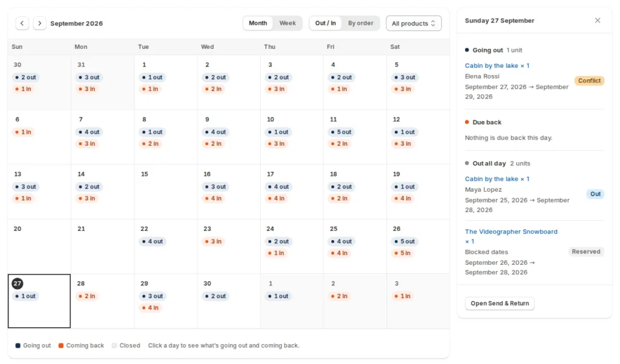Viewport: 620px width, 364px height.
Task: Click the 2 in pill on October 2
Action: [x=339, y=296]
